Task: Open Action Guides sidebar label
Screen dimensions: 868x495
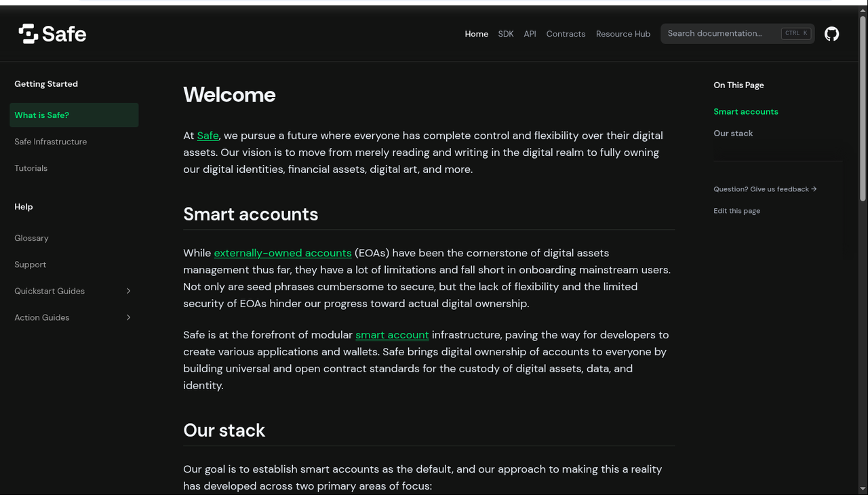Action: point(42,317)
